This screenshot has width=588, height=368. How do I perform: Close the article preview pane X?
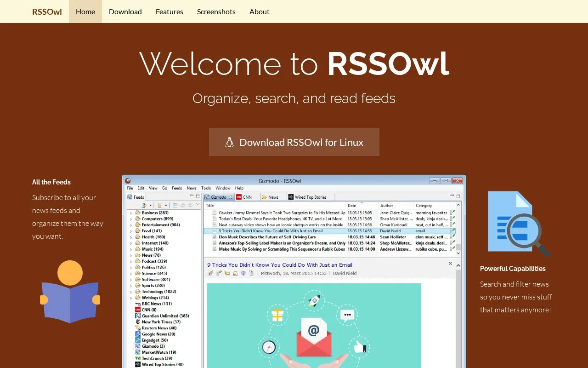450,264
